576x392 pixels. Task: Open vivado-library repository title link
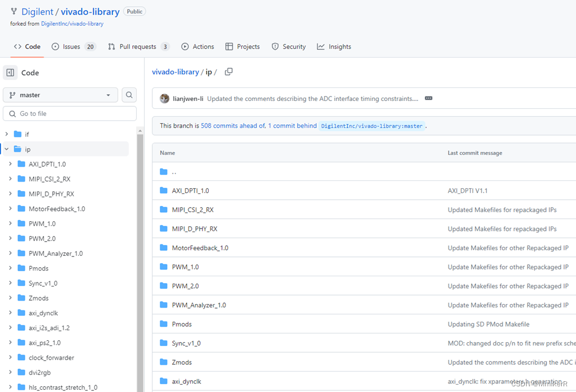90,12
